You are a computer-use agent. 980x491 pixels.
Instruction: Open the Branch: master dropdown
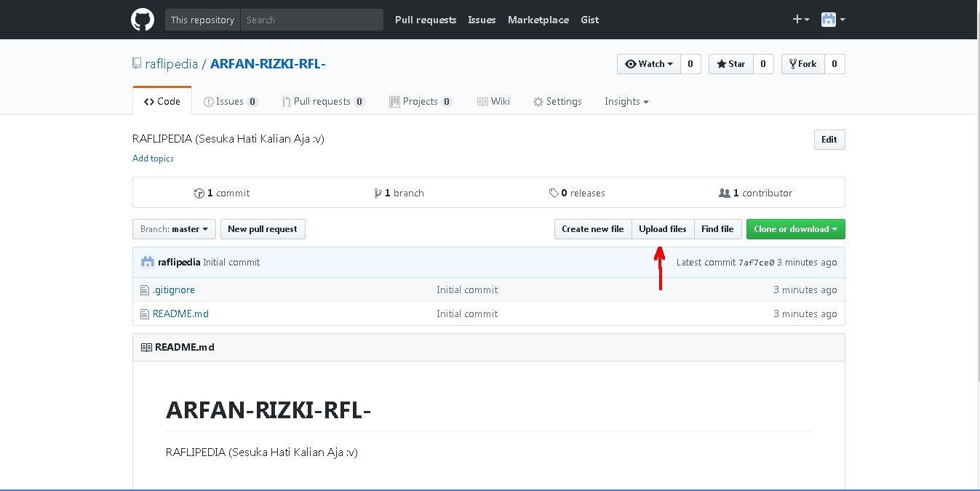coord(173,228)
